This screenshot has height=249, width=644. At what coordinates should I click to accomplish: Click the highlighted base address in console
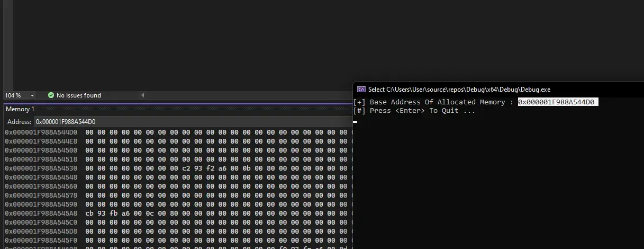557,102
